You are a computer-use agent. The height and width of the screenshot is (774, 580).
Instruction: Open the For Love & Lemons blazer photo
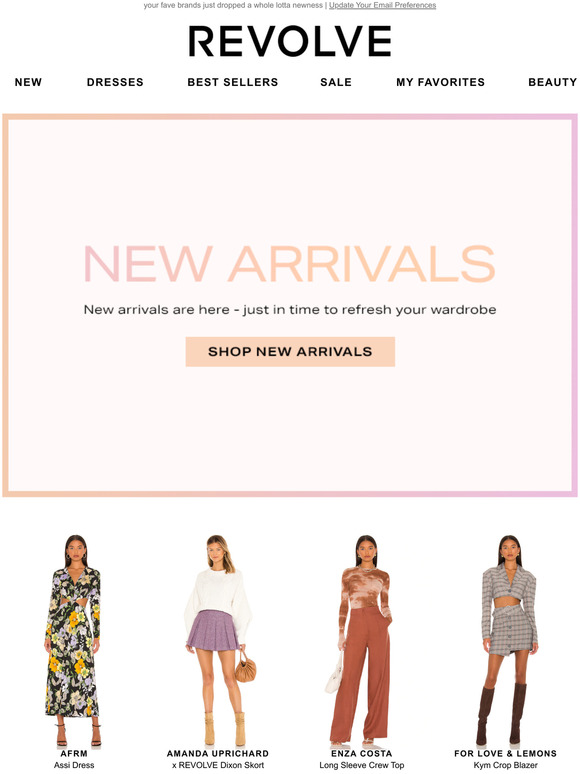point(505,640)
